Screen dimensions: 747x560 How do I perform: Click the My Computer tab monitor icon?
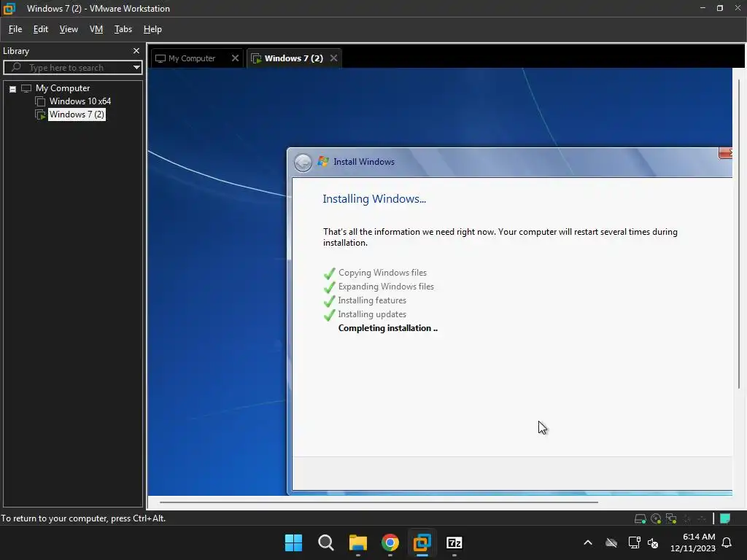coord(160,58)
